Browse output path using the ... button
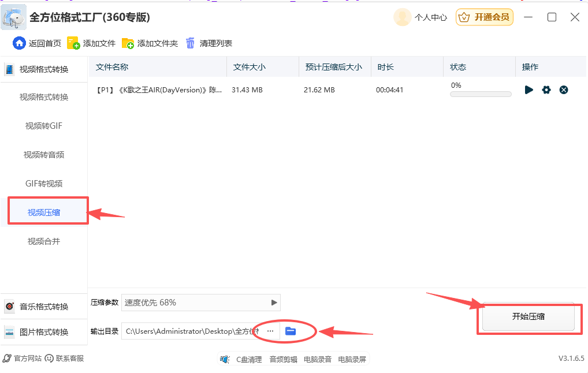Screen dimensions: 588x373 pyautogui.click(x=270, y=331)
